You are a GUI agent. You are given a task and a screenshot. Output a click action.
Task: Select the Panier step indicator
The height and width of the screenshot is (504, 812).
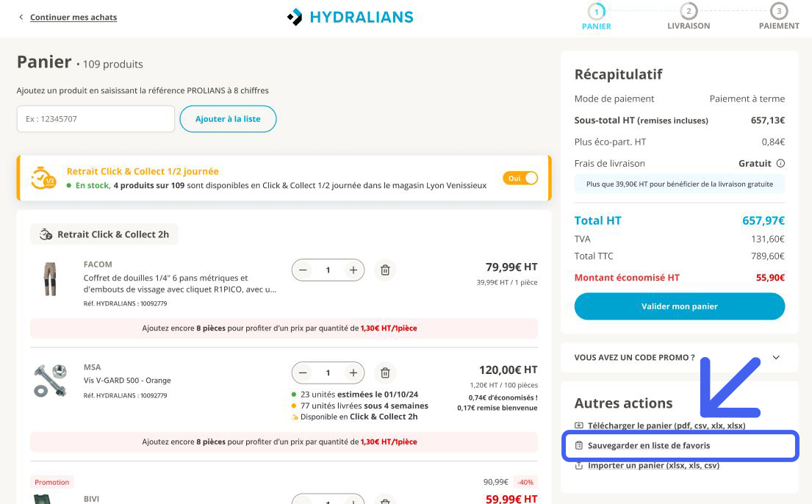pos(596,17)
